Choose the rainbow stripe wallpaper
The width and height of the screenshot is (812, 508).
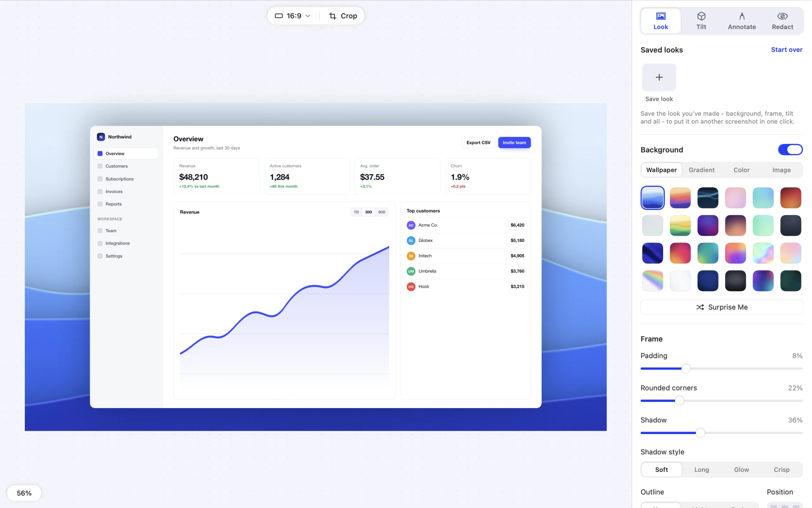(652, 281)
